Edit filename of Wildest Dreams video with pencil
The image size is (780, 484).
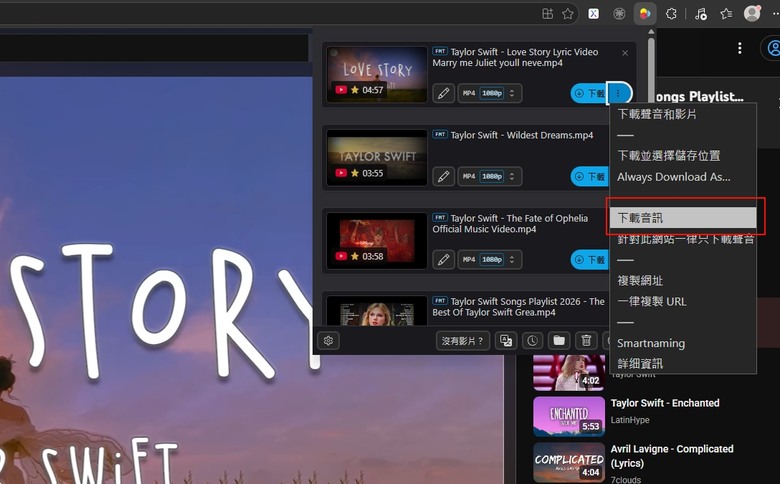(443, 176)
